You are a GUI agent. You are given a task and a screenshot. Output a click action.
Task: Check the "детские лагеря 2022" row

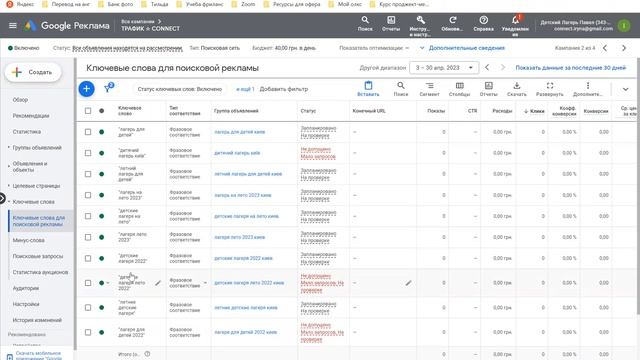(x=88, y=258)
